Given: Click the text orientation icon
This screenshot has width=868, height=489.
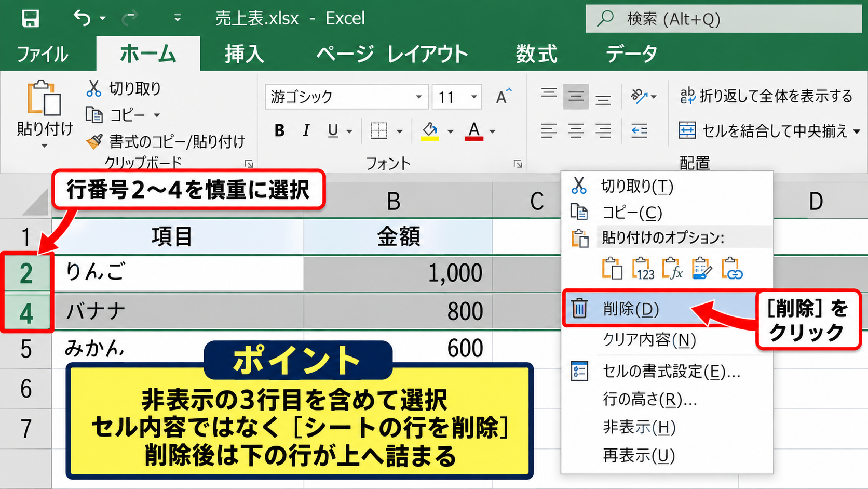Looking at the screenshot, I should pos(640,96).
